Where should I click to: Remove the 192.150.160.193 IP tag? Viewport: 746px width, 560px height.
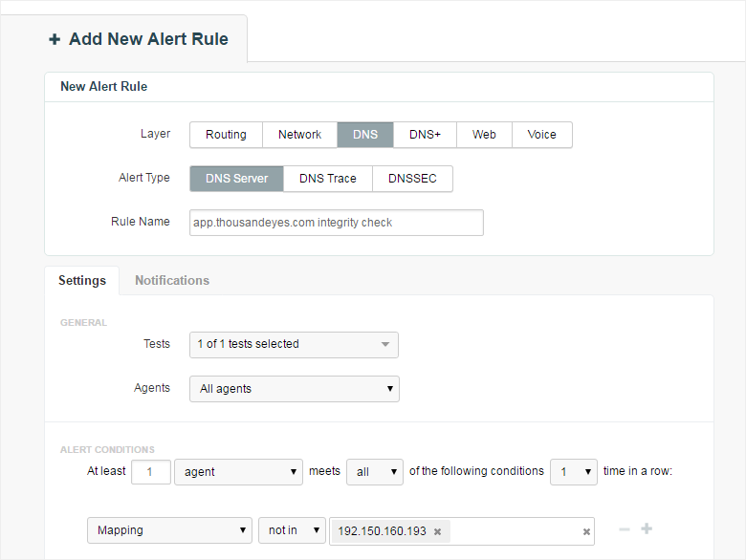point(437,531)
